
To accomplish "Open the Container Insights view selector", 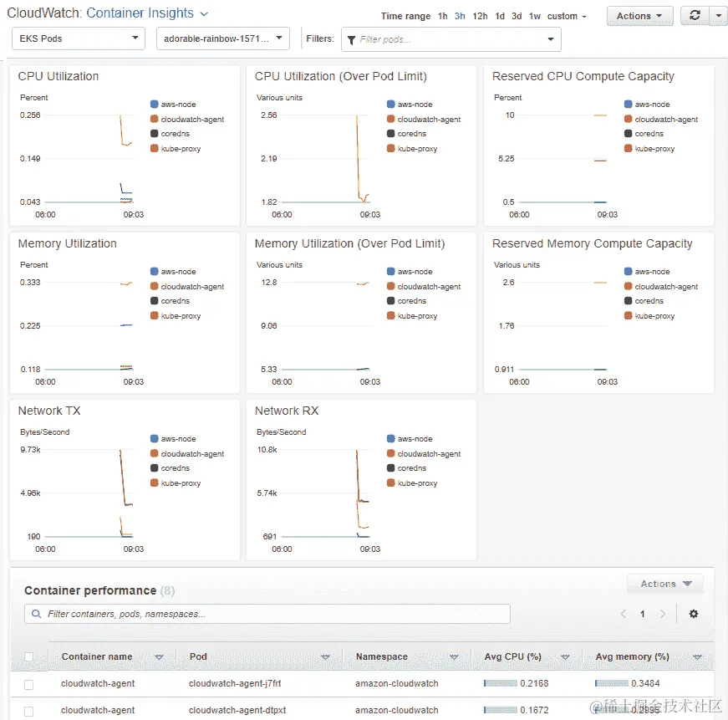I will pyautogui.click(x=147, y=13).
